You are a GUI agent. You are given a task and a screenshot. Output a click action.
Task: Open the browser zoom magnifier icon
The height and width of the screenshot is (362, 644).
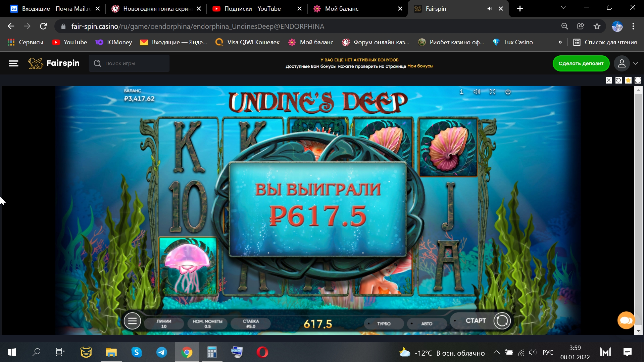pyautogui.click(x=564, y=26)
